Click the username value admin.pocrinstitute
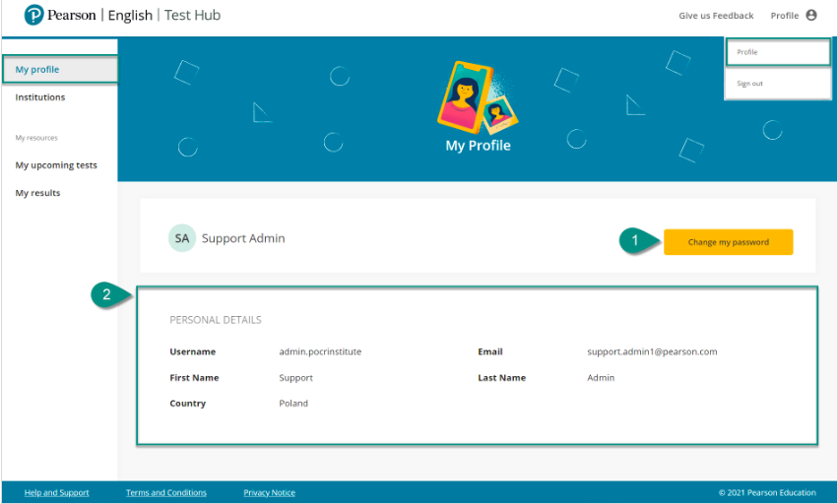838x504 pixels. click(320, 351)
